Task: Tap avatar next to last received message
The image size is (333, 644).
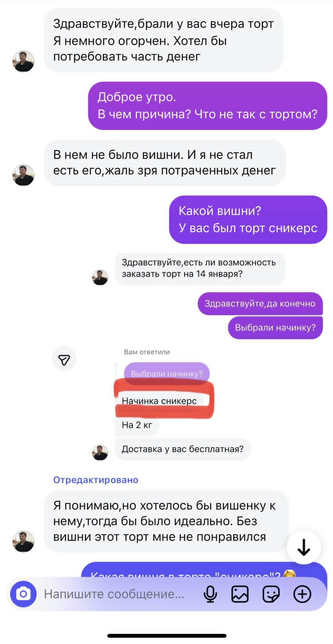Action: (x=23, y=541)
